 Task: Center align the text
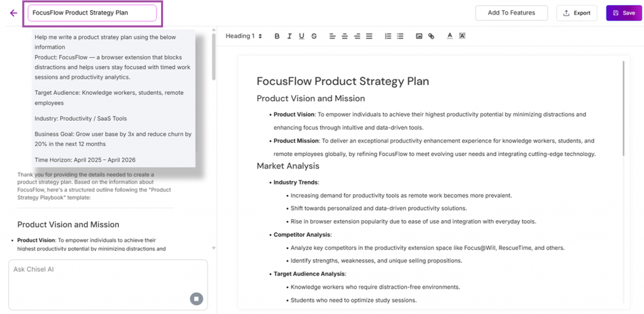345,36
